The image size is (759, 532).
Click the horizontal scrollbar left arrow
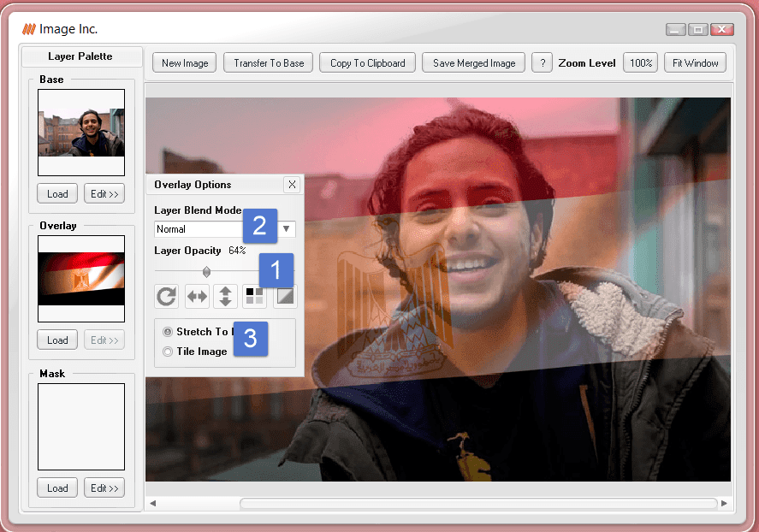pos(153,503)
